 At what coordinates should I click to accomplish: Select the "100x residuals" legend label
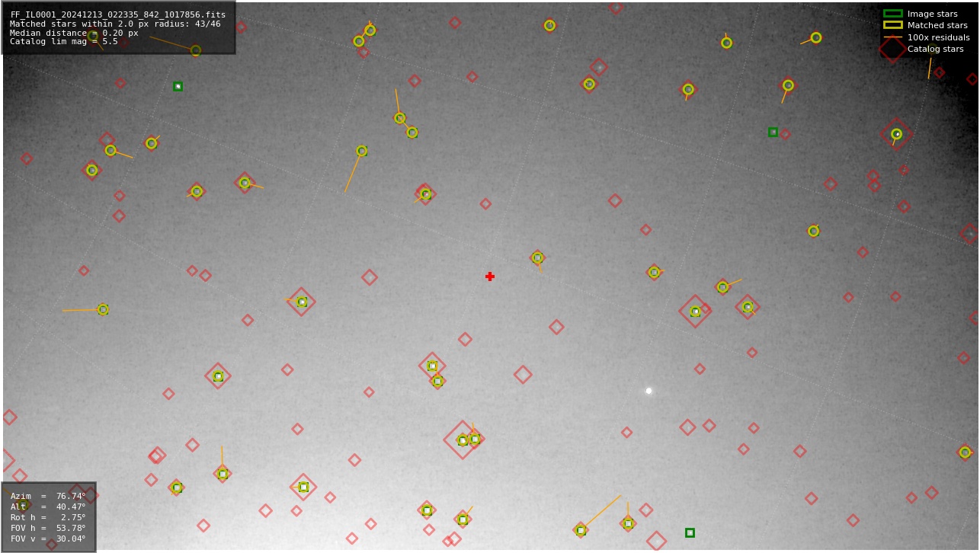coord(938,37)
